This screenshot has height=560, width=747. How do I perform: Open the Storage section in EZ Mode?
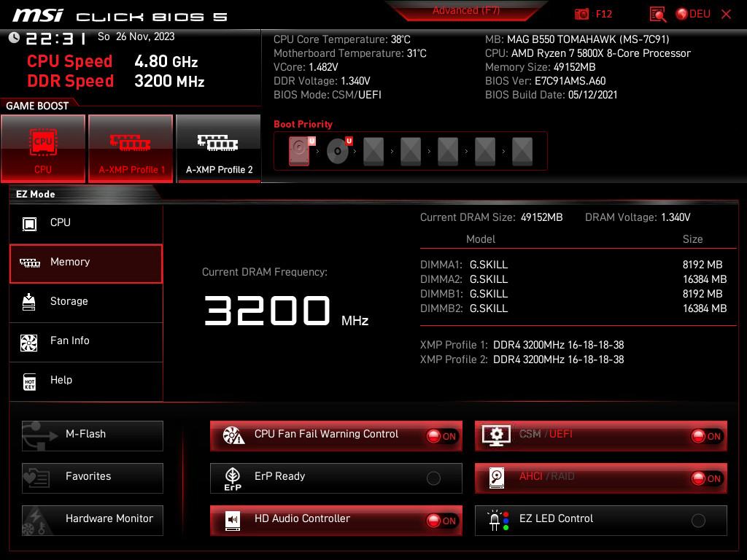click(x=86, y=302)
